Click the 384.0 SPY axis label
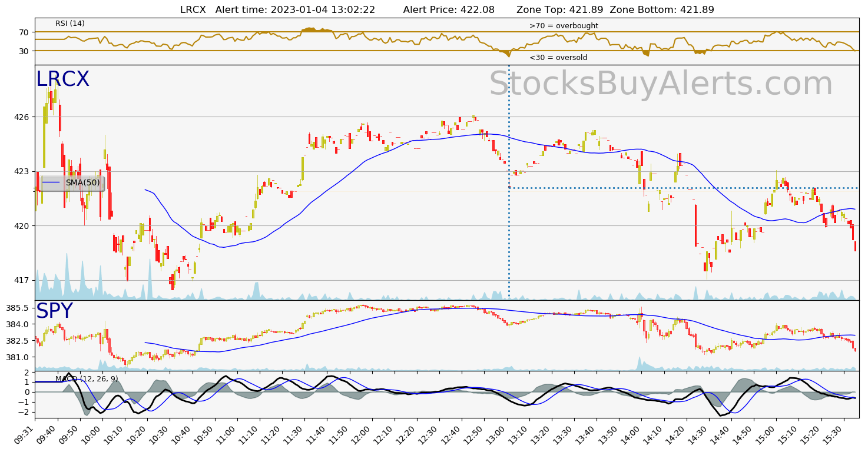The height and width of the screenshot is (452, 868). [x=18, y=324]
